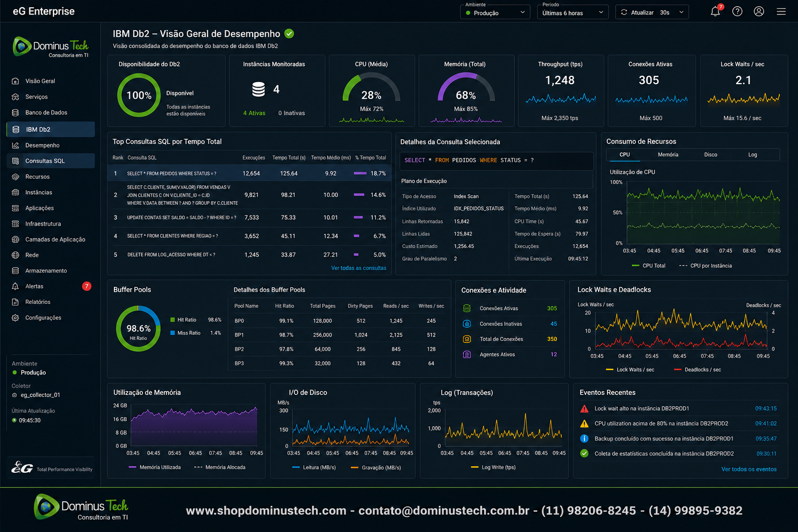
Task: Toggle Memória Utilizada legend entry
Action: pyautogui.click(x=154, y=468)
